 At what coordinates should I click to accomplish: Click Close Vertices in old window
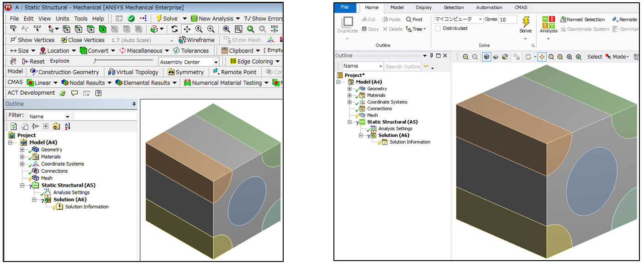coord(83,40)
